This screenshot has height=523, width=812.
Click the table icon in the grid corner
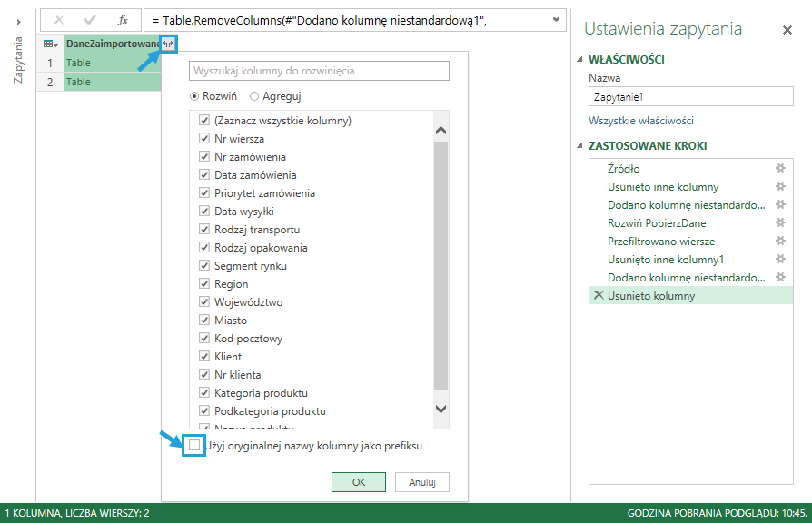click(x=49, y=43)
